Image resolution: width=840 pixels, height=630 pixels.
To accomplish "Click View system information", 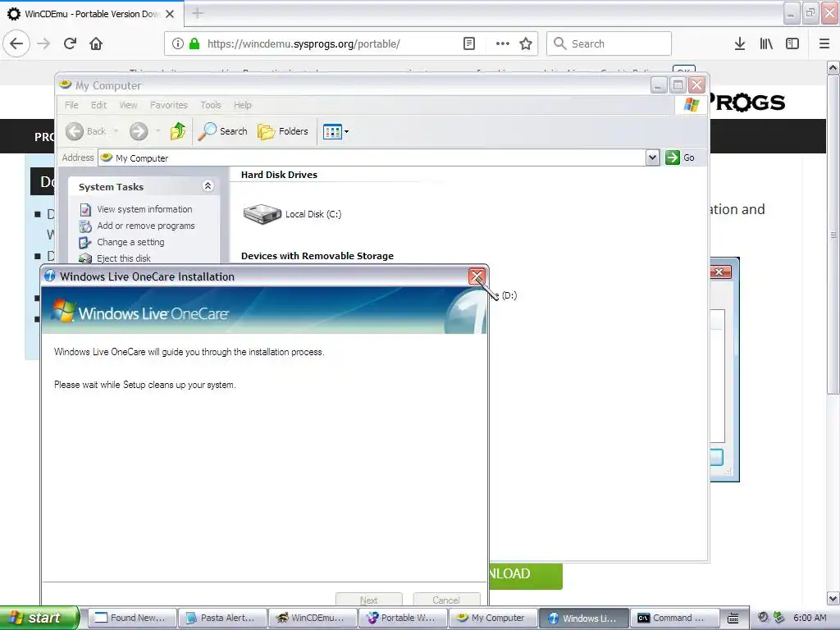I will tap(144, 209).
